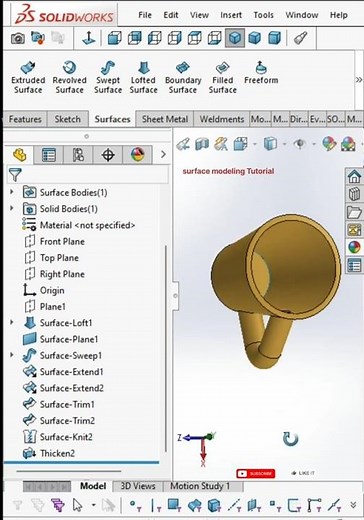This screenshot has height=520, width=364.
Task: Choose the Swept Surface tool
Action: [108, 77]
